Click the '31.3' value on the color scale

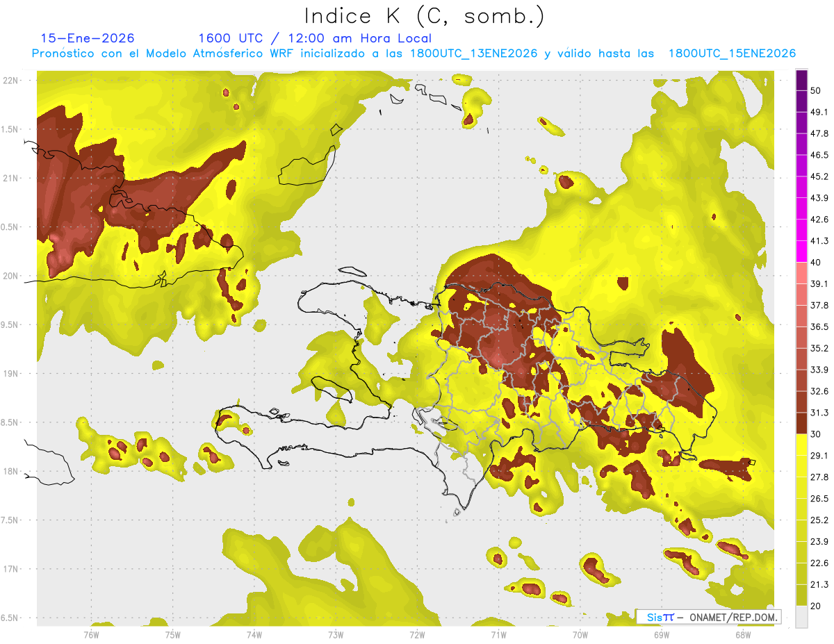point(819,413)
